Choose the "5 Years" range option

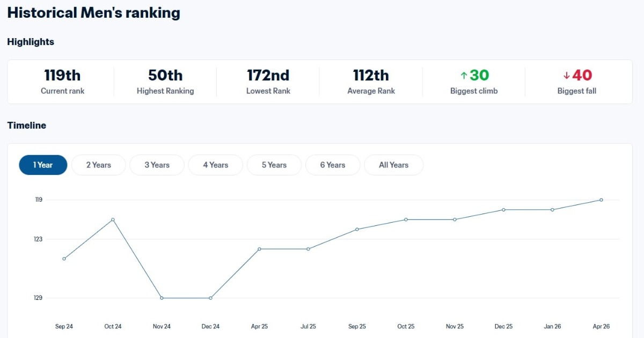(274, 165)
